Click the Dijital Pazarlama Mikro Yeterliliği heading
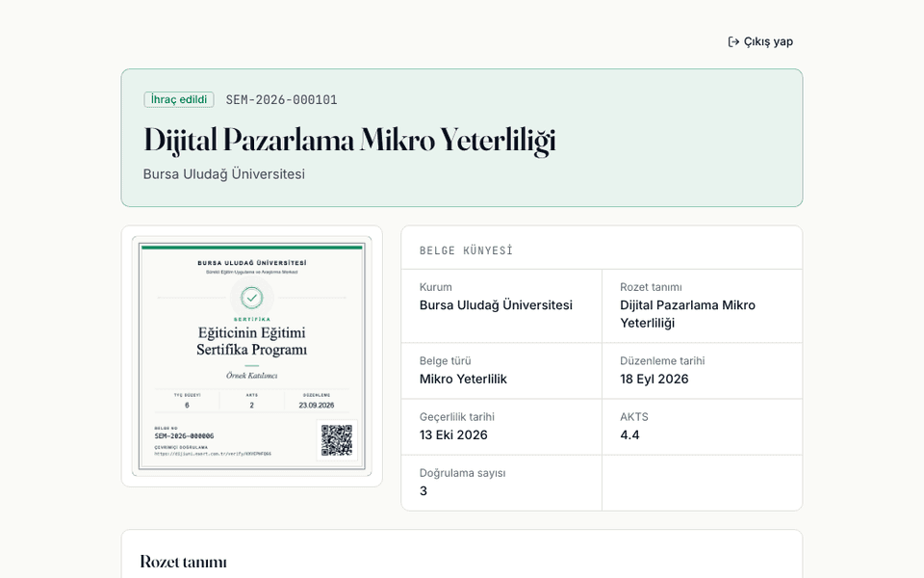Image resolution: width=924 pixels, height=578 pixels. tap(349, 141)
